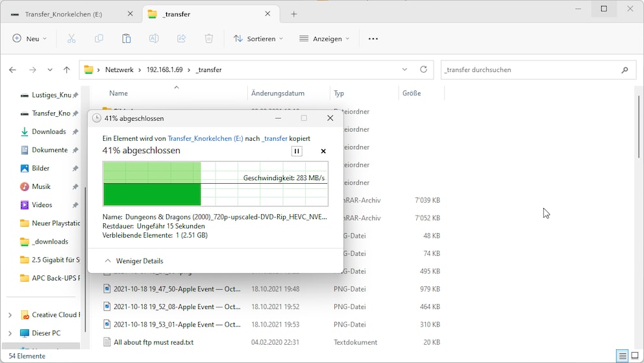This screenshot has height=363, width=644.
Task: Click the search magnifier icon
Action: (625, 70)
